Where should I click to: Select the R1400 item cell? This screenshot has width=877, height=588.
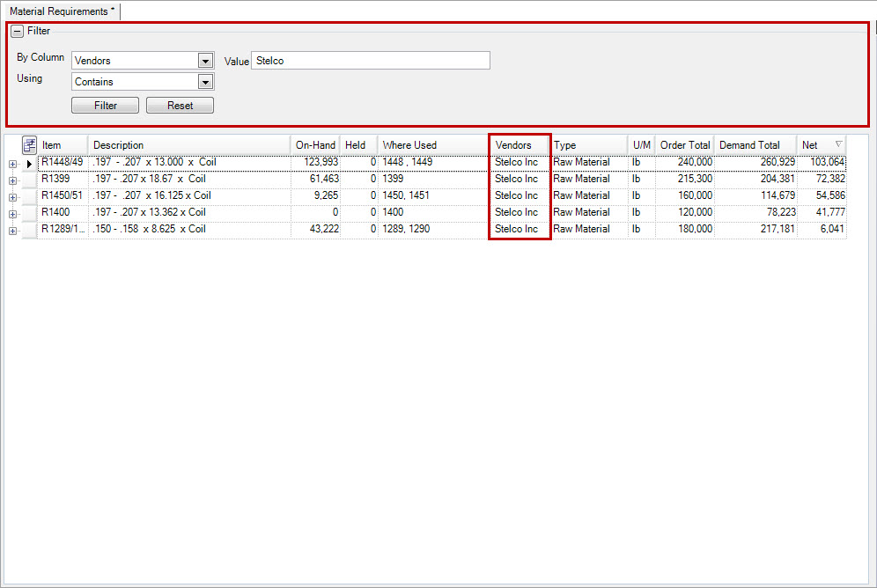pyautogui.click(x=63, y=212)
